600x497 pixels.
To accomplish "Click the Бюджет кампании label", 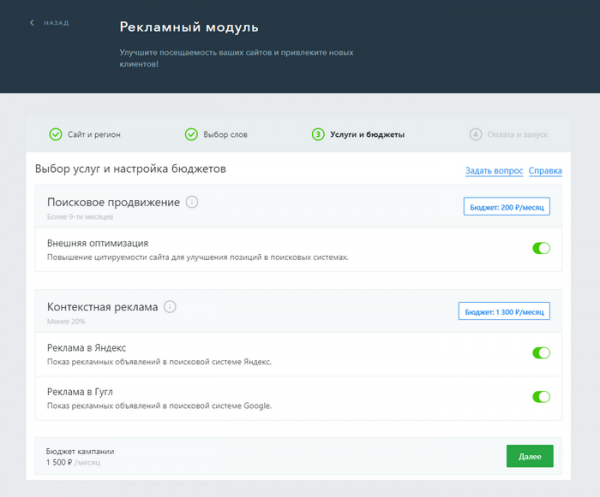I will (80, 451).
